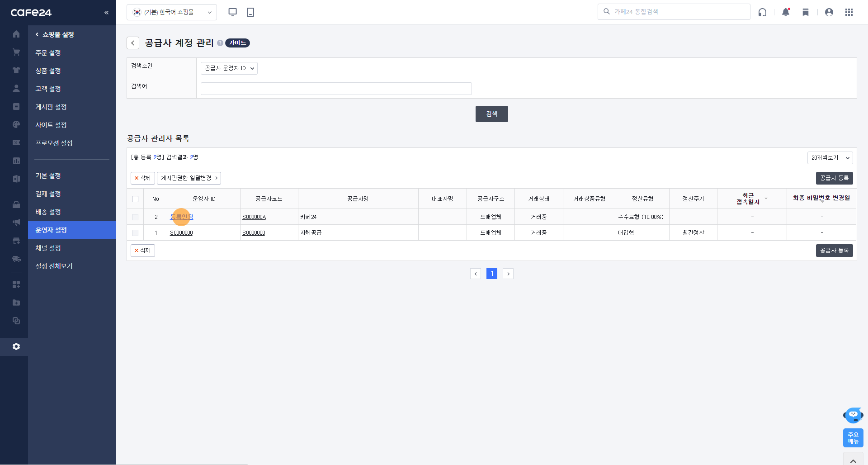Click the back arrow beside 공급사 계정 관리
This screenshot has height=465, width=868.
tap(133, 43)
